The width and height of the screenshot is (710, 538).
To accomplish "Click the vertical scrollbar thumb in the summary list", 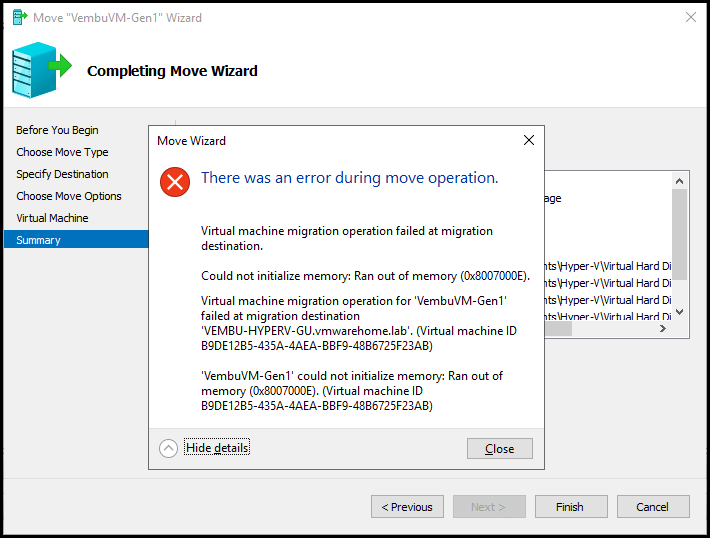I will 679,235.
